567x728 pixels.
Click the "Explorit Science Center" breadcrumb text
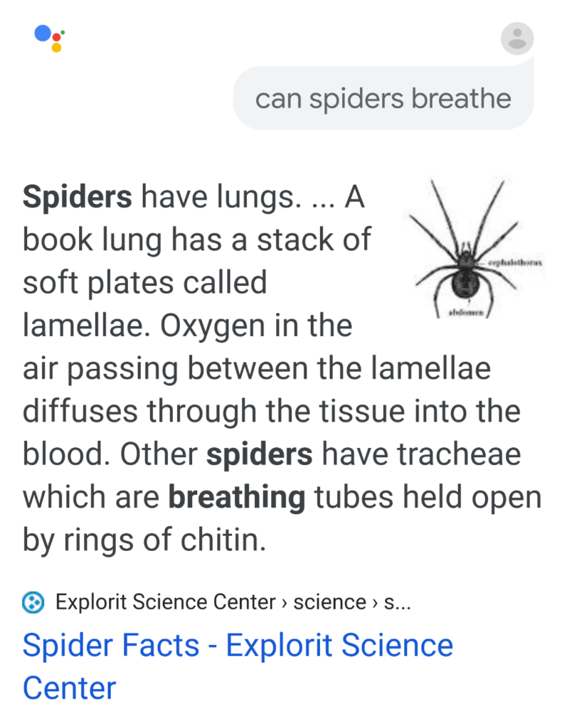(x=165, y=603)
